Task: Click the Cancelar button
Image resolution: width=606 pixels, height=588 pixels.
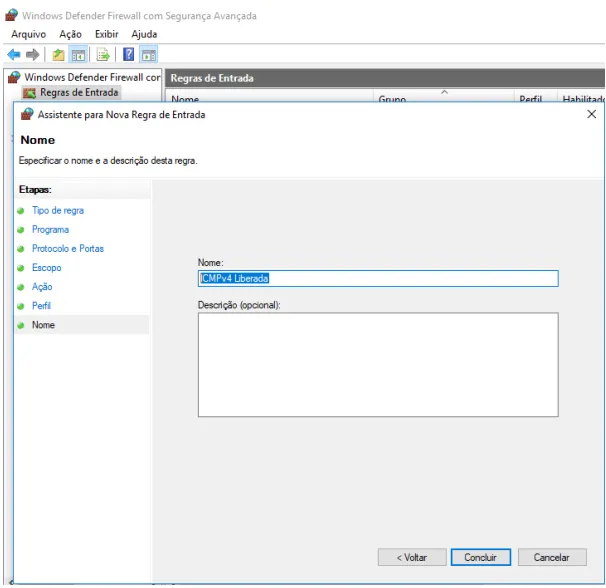Action: 552,557
